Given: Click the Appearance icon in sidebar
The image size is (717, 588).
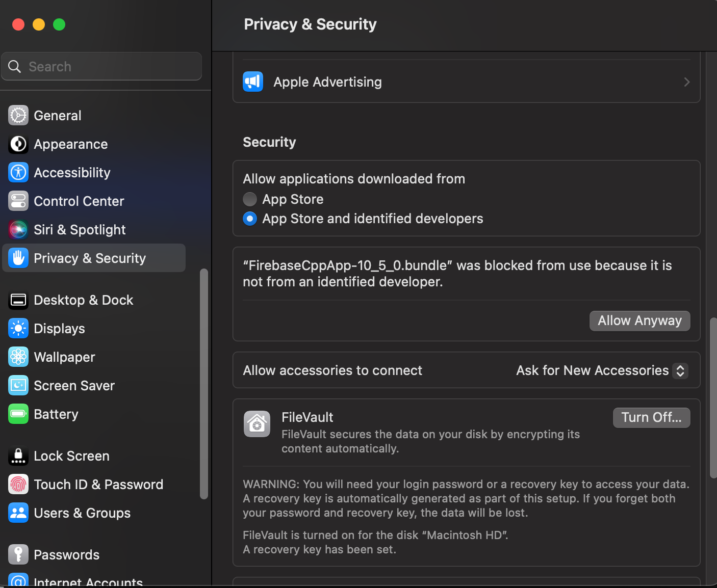Looking at the screenshot, I should coord(18,144).
